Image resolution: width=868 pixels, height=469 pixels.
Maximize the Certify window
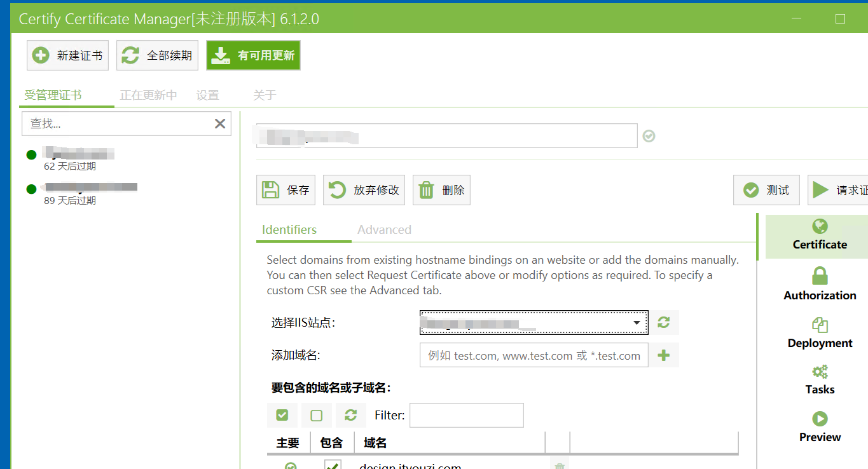840,19
